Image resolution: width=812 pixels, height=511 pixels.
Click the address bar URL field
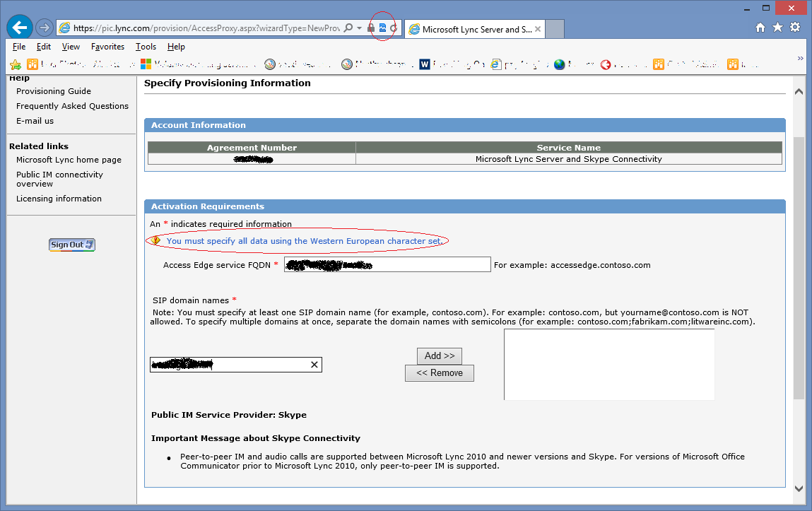click(206, 28)
